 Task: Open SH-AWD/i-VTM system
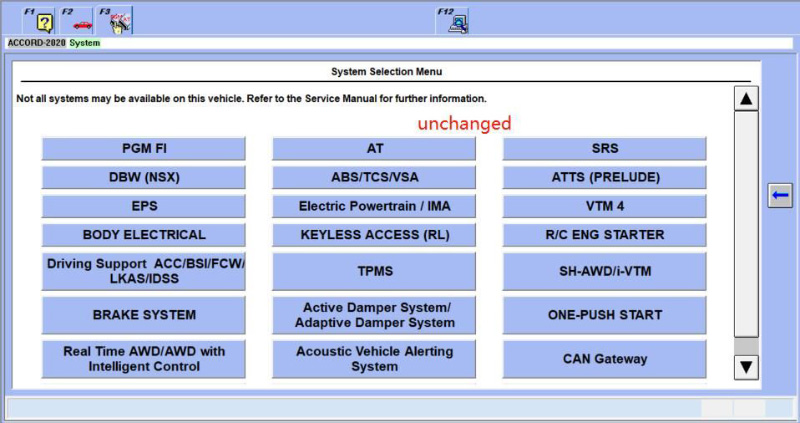605,271
